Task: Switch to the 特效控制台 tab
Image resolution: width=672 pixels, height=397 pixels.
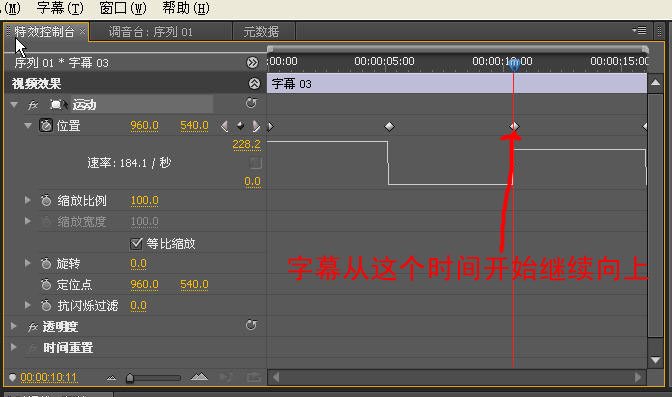Action: pos(44,32)
